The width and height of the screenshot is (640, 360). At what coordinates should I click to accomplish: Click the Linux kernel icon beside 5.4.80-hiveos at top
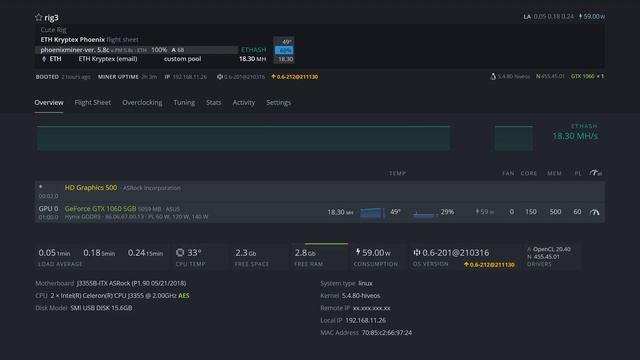coord(493,76)
